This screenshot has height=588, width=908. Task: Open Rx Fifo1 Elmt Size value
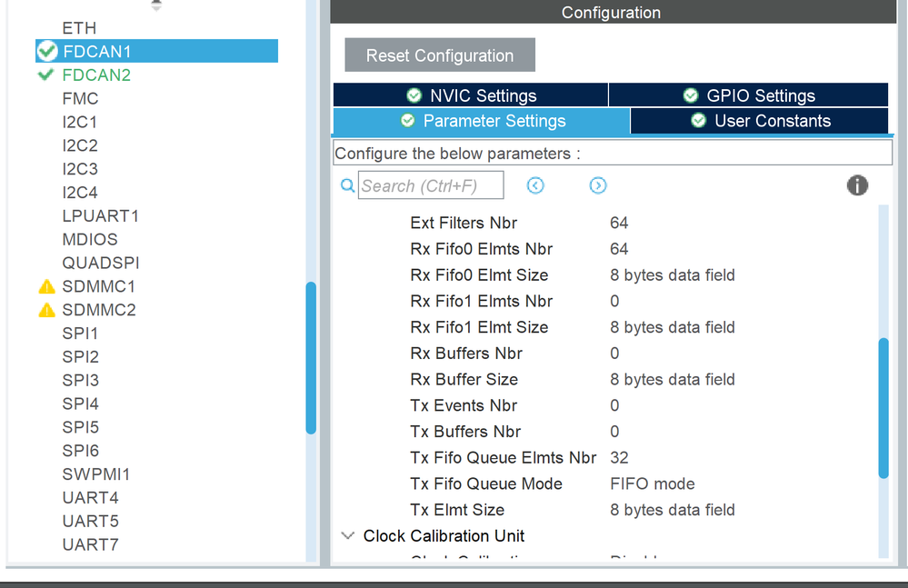[673, 327]
